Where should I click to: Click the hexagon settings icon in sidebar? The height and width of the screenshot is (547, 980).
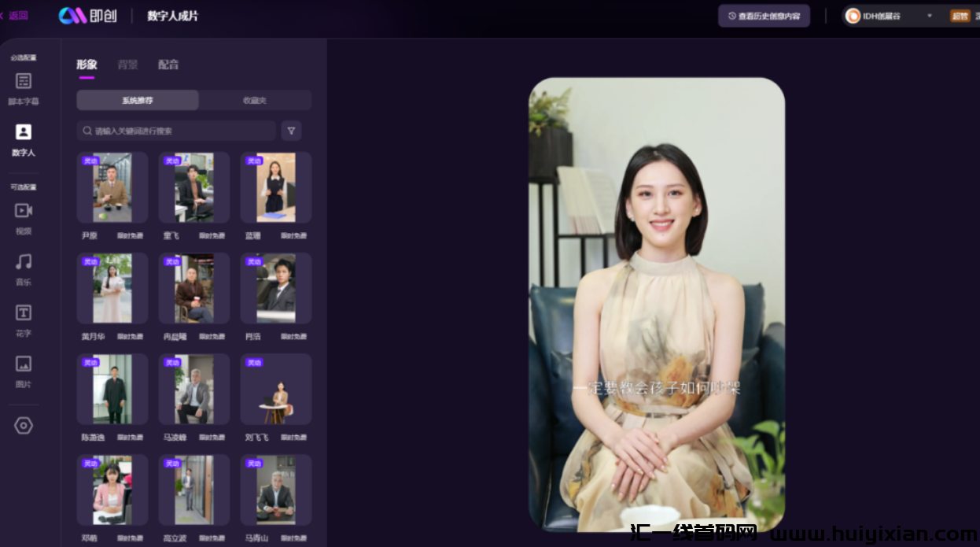point(24,426)
